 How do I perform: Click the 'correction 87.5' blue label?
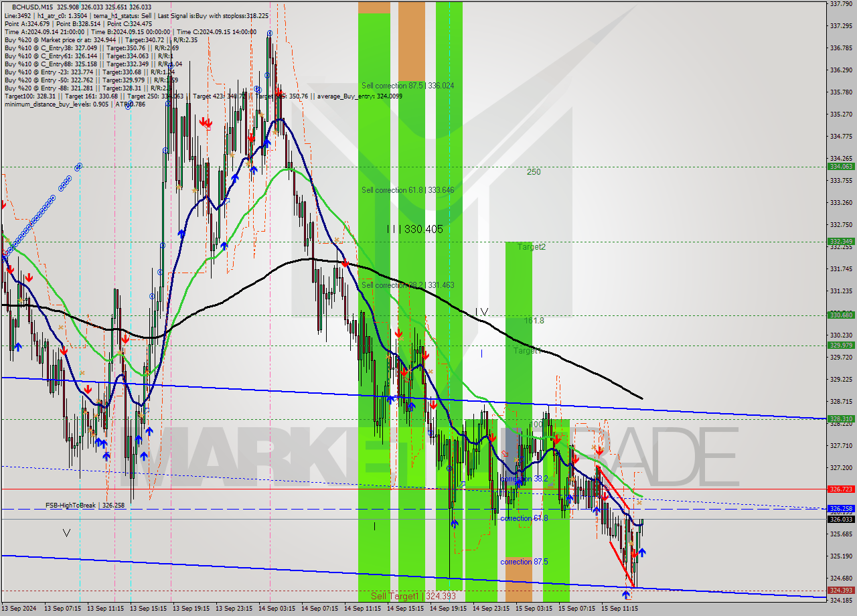pyautogui.click(x=524, y=562)
